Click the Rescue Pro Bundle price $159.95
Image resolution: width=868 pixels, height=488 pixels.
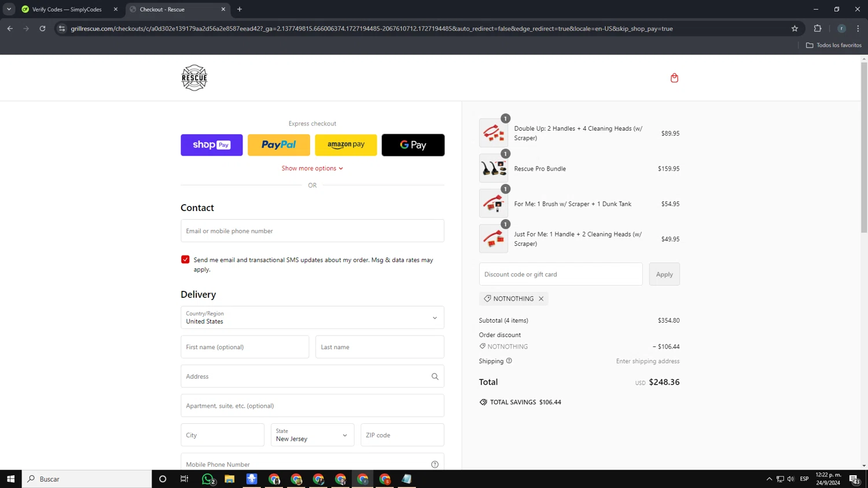669,169
